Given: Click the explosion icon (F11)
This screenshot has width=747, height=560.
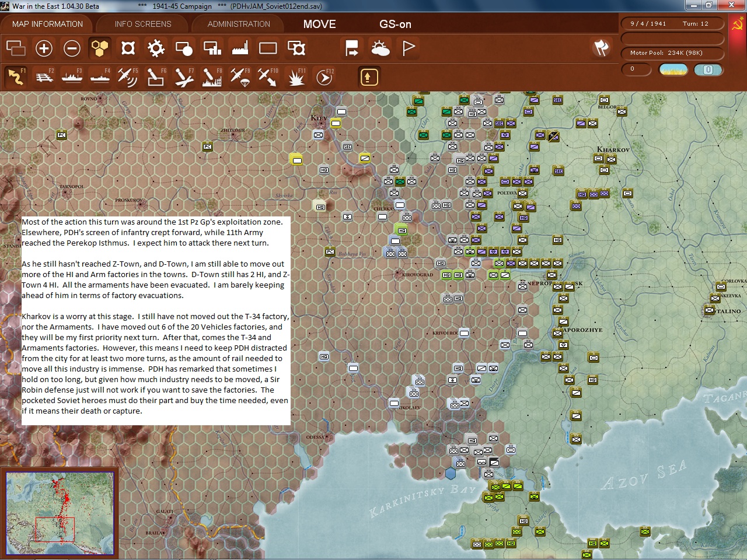Looking at the screenshot, I should 296,76.
